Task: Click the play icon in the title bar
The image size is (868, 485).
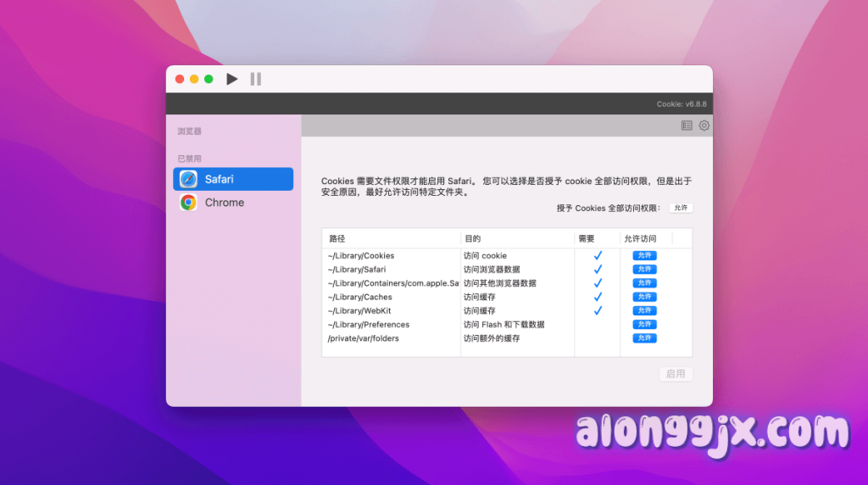Action: [232, 79]
